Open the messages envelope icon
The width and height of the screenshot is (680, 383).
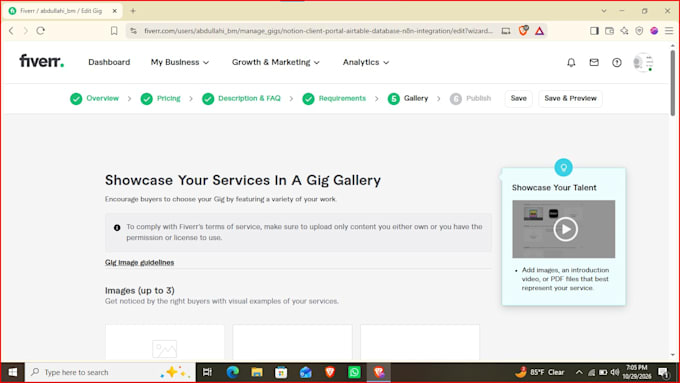pos(594,62)
